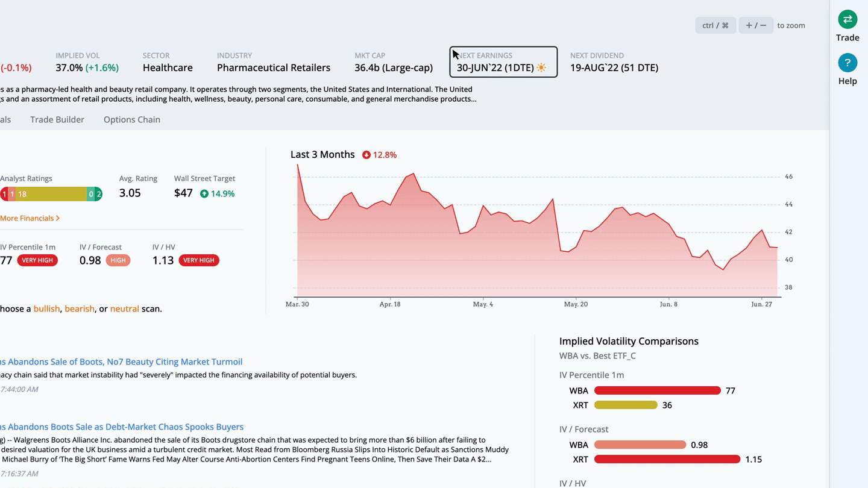The height and width of the screenshot is (488, 868).
Task: Click WBA IV Percentile red bar
Action: [658, 390]
